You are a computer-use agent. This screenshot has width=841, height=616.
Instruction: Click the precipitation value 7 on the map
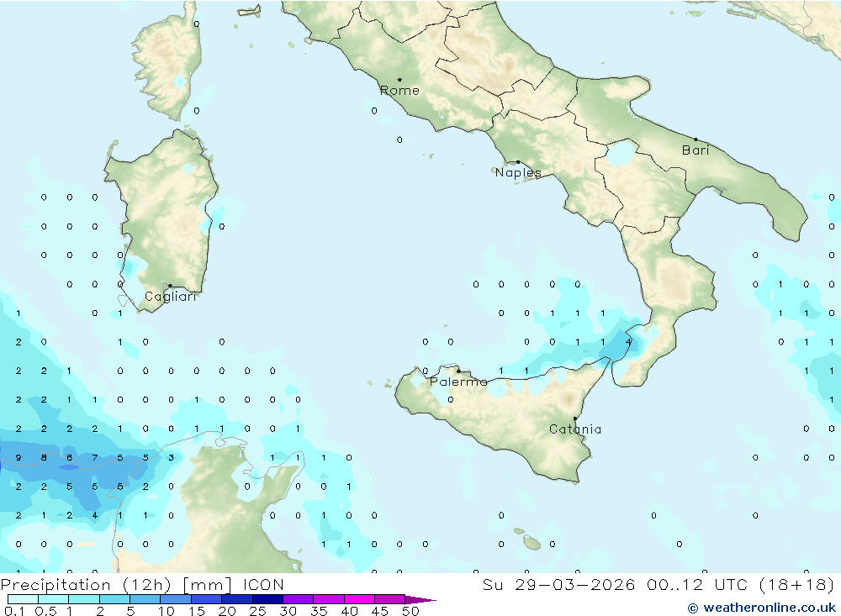click(x=95, y=458)
